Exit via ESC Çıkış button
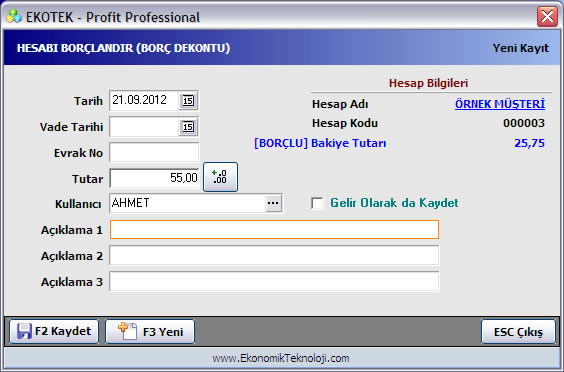This screenshot has width=564, height=372. coord(518,331)
